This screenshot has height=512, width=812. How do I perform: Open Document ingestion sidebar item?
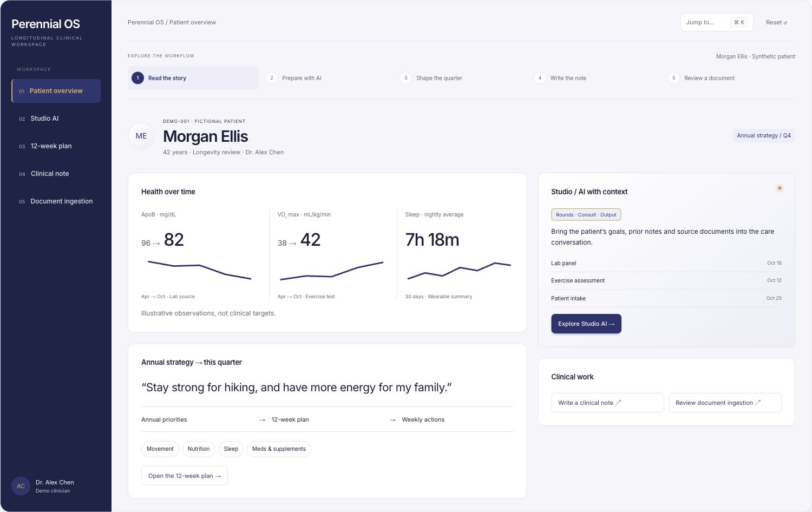pyautogui.click(x=56, y=201)
